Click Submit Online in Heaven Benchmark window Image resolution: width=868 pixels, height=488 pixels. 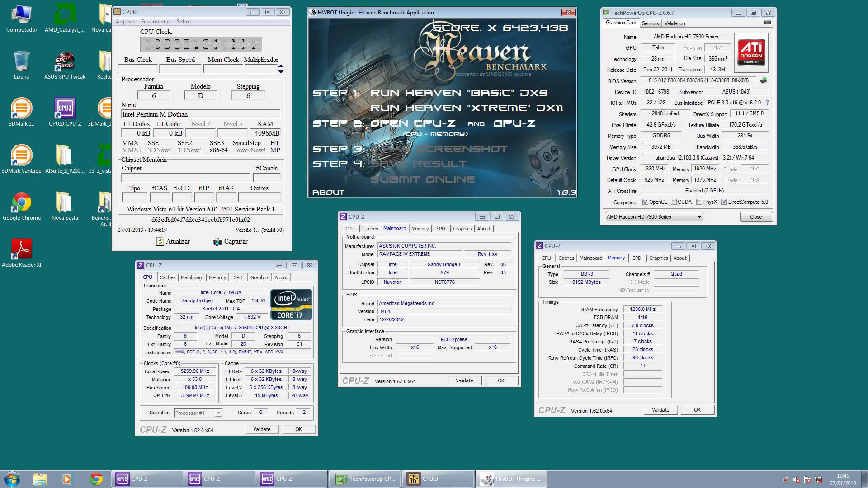(x=422, y=179)
